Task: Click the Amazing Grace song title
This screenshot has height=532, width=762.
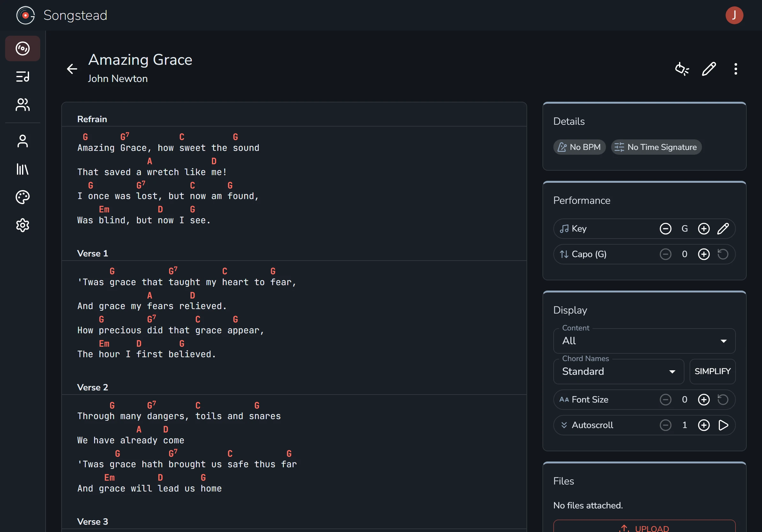Action: coord(140,60)
